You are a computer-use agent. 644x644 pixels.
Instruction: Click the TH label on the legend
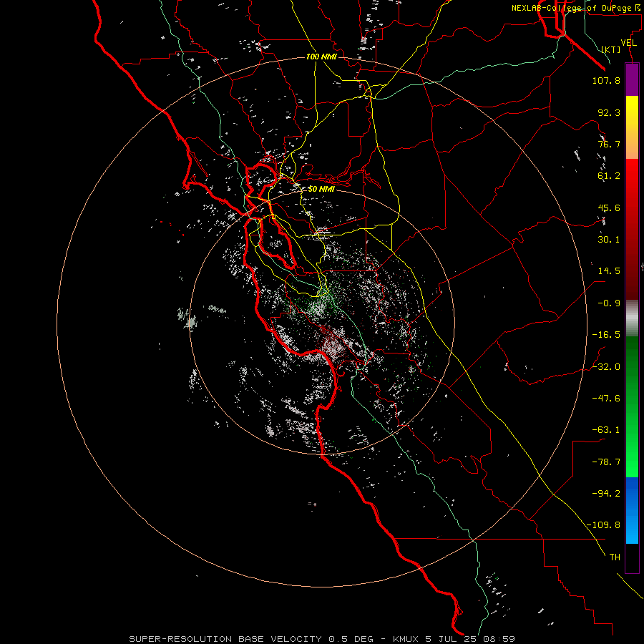pyautogui.click(x=615, y=557)
